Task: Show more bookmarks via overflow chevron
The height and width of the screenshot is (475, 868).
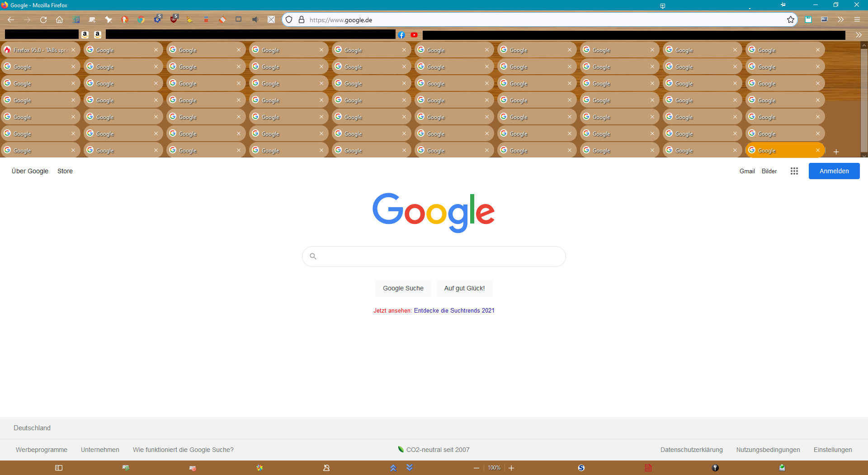Action: (x=859, y=35)
